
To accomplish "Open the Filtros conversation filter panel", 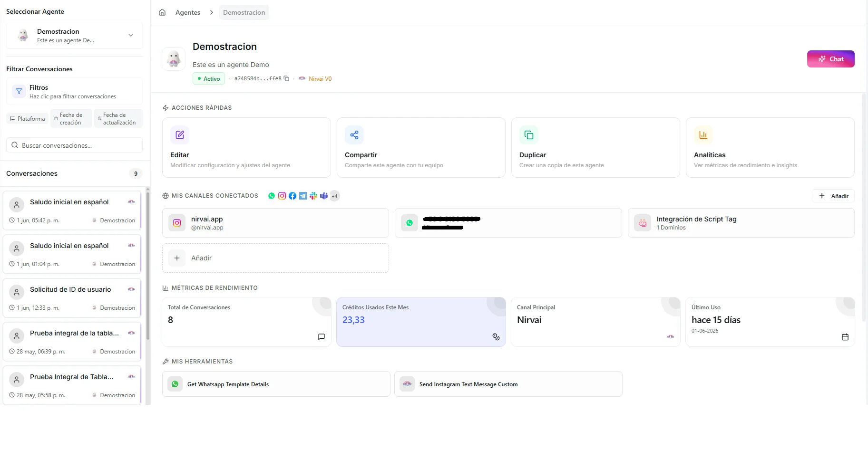I will 74,91.
